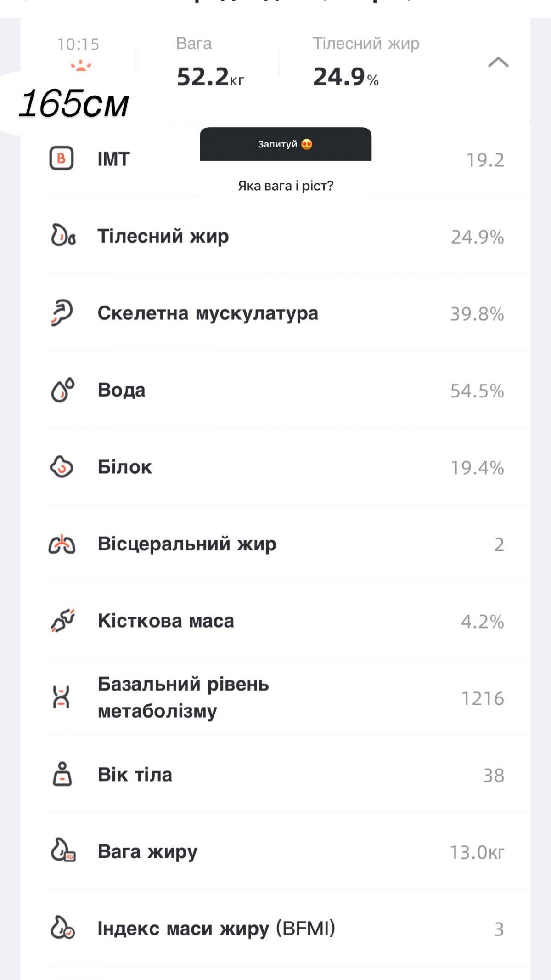Tap the Базальний рівень метаболізму icon
551x980 pixels.
[61, 697]
